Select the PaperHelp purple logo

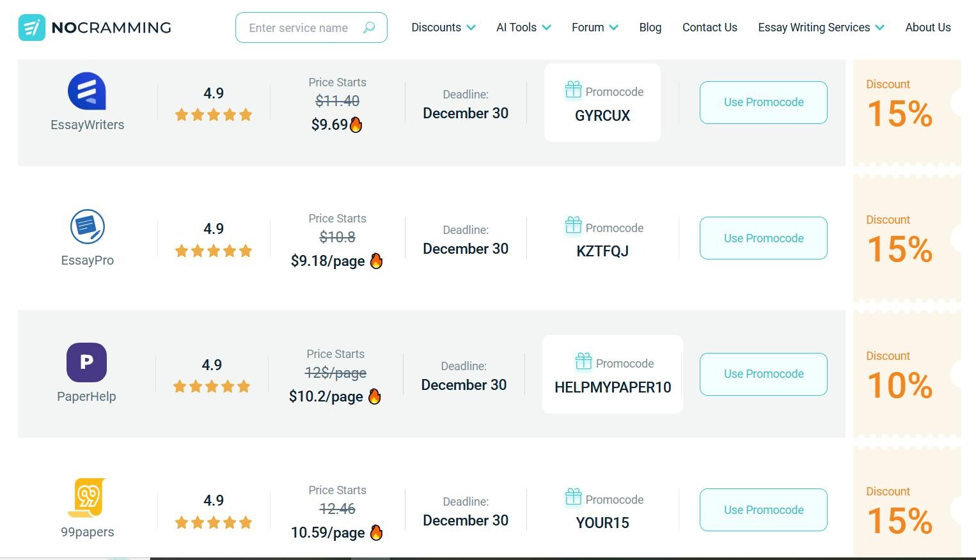pyautogui.click(x=86, y=362)
